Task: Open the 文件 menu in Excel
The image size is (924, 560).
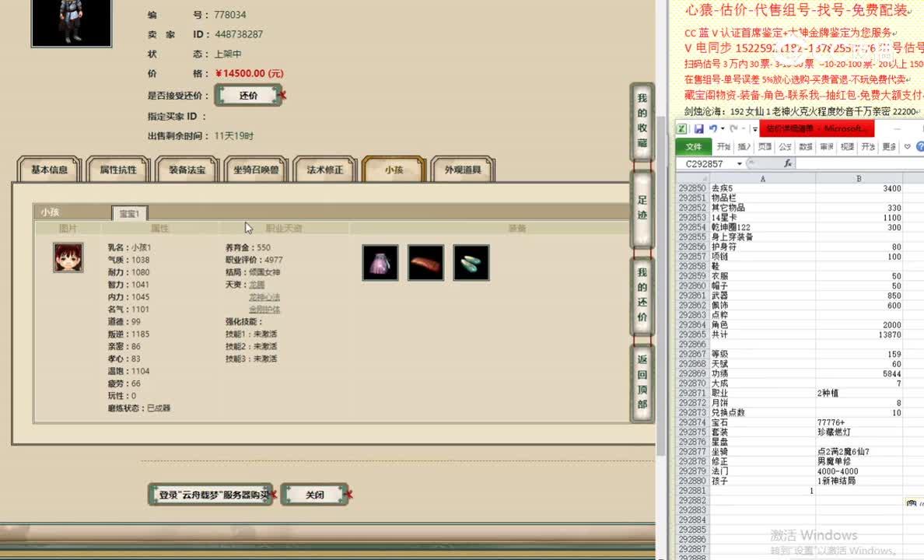Action: [x=695, y=146]
